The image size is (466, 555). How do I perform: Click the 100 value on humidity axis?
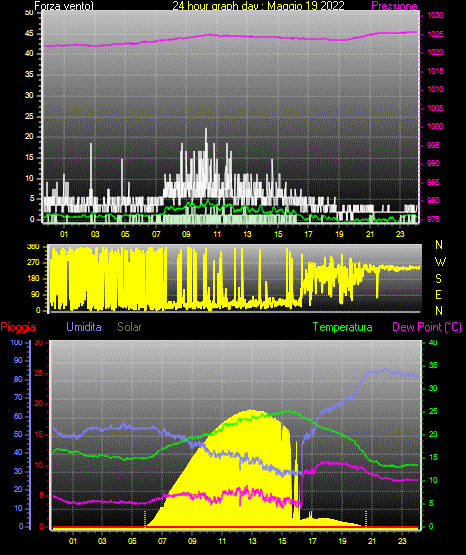pyautogui.click(x=17, y=343)
